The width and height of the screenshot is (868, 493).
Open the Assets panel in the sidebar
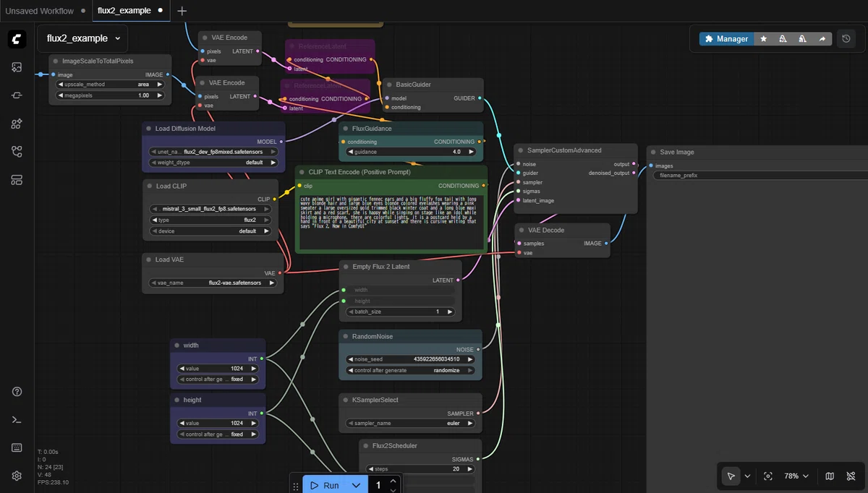click(17, 67)
